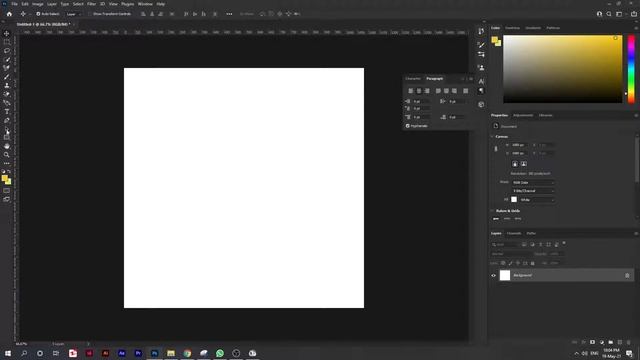Select the Horizontal Type tool
This screenshot has width=640, height=360.
click(7, 111)
